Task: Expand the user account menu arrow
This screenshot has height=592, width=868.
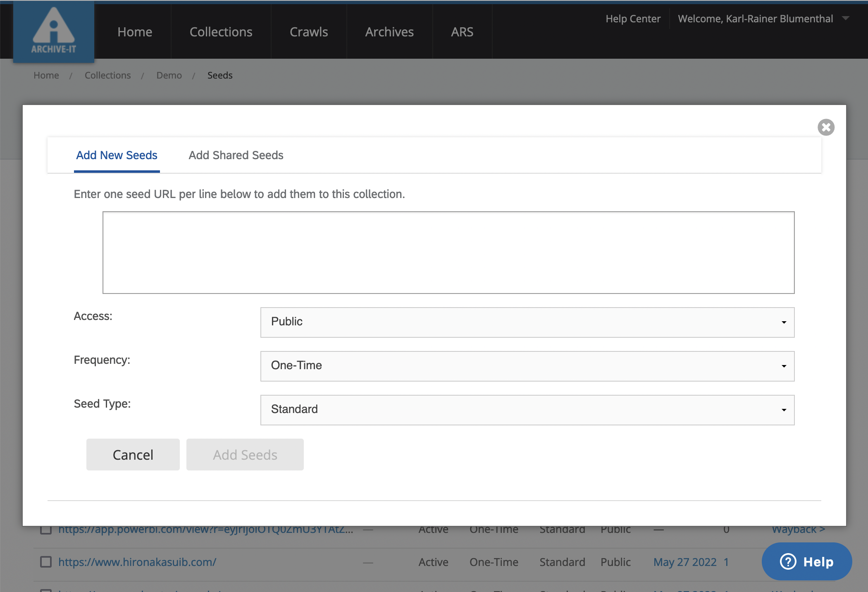Action: 846,18
